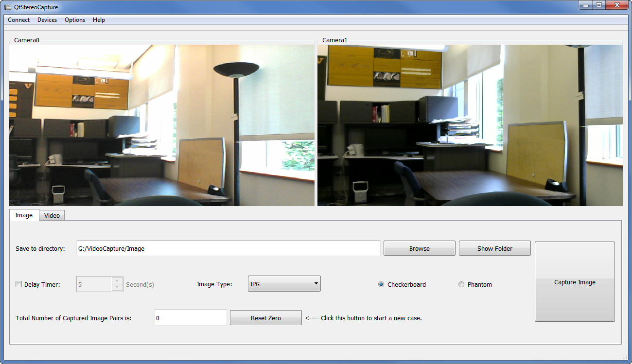Click the Save to directory path field

(228, 248)
